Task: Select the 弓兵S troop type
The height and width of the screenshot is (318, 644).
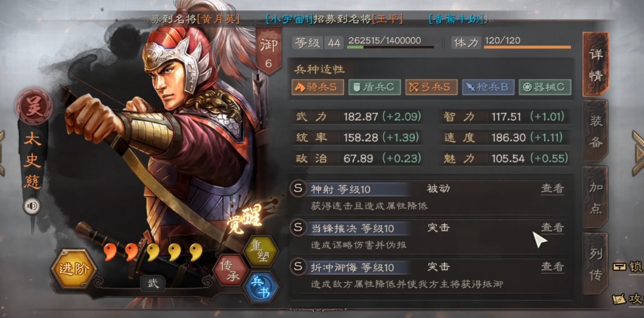Action: pos(431,87)
